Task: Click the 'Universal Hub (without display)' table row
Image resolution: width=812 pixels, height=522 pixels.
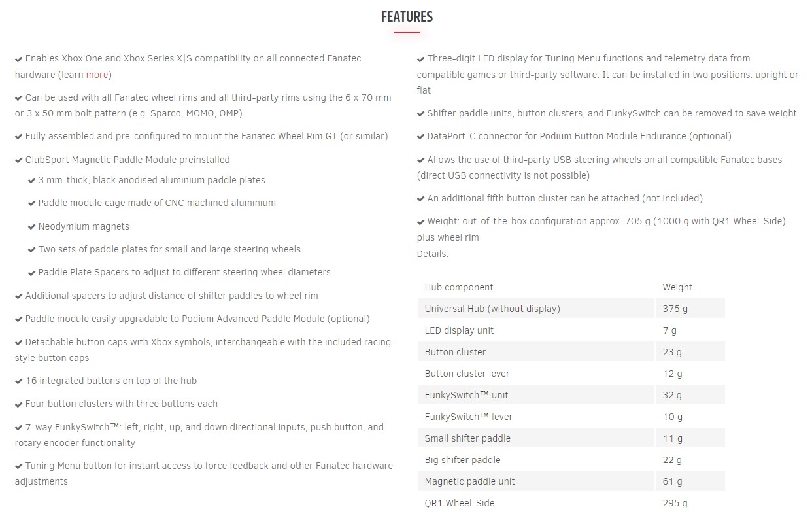Action: pos(571,309)
